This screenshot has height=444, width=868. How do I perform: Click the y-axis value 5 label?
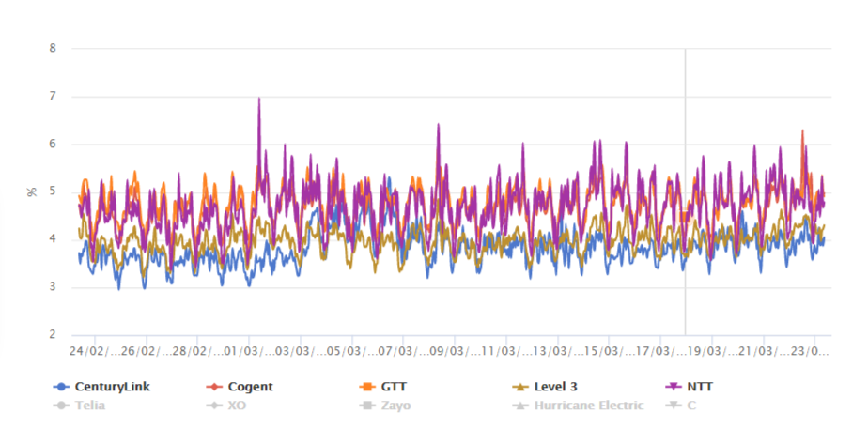click(x=53, y=191)
